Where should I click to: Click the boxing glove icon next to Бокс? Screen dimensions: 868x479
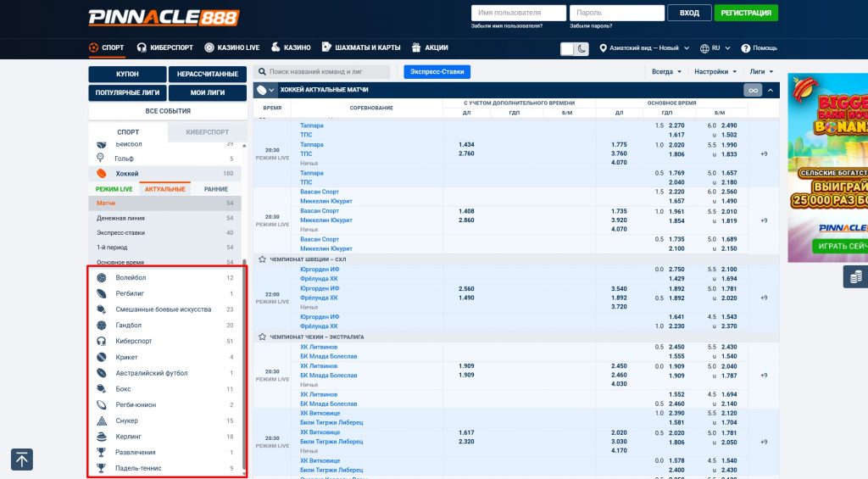101,389
